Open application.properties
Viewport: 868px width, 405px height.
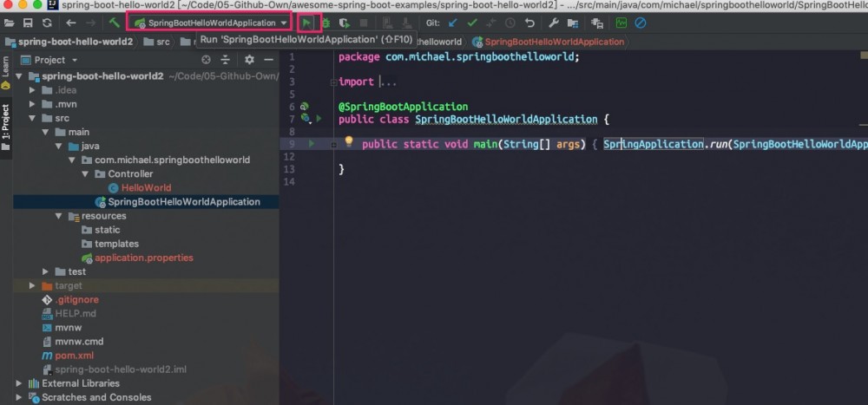pyautogui.click(x=144, y=258)
